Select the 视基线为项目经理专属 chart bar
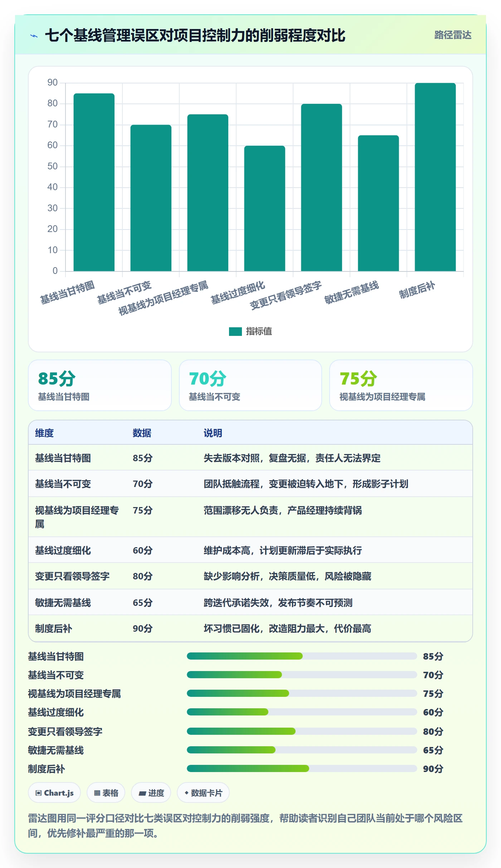The height and width of the screenshot is (868, 501). click(x=208, y=193)
